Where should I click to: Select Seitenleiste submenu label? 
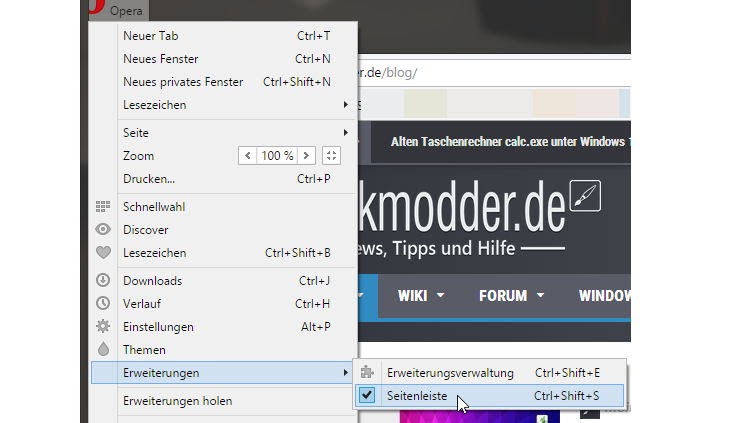click(x=417, y=396)
